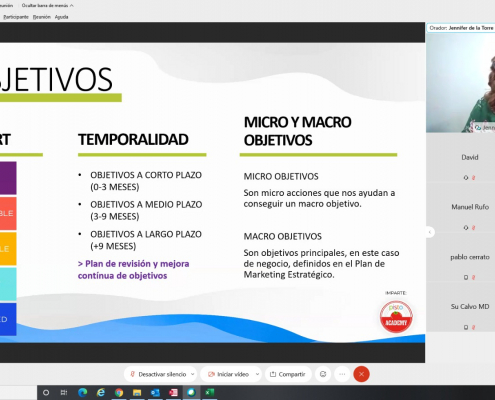Click pablo cerrato's muted microphone icon
This screenshot has width=495, height=400.
pyautogui.click(x=473, y=277)
